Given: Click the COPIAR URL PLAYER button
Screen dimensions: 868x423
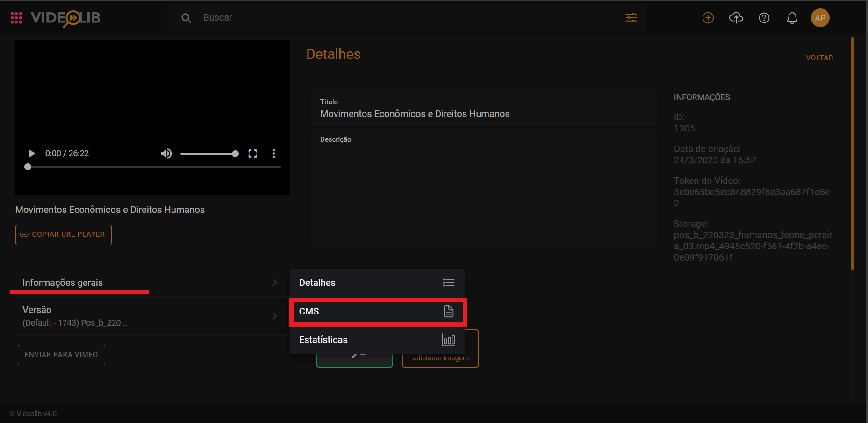Looking at the screenshot, I should pos(64,234).
